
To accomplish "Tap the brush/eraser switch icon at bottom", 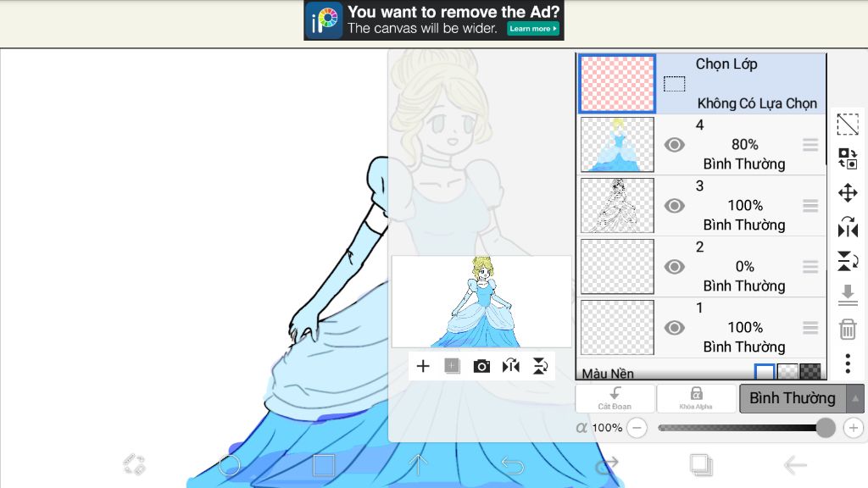I will (134, 465).
